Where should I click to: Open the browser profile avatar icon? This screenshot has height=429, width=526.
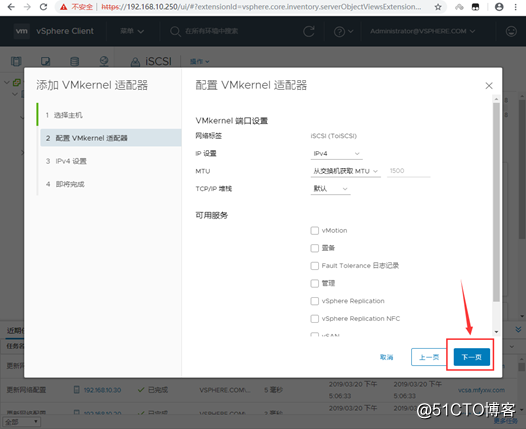click(499, 7)
